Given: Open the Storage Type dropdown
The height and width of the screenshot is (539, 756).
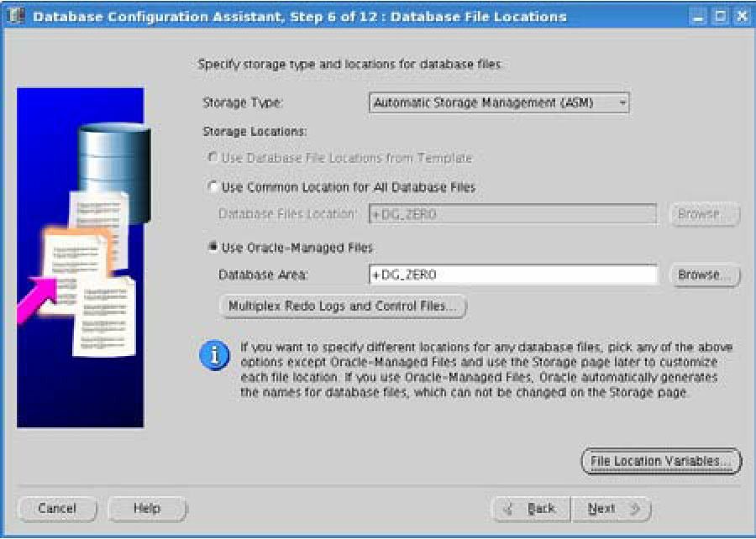Looking at the screenshot, I should (499, 103).
